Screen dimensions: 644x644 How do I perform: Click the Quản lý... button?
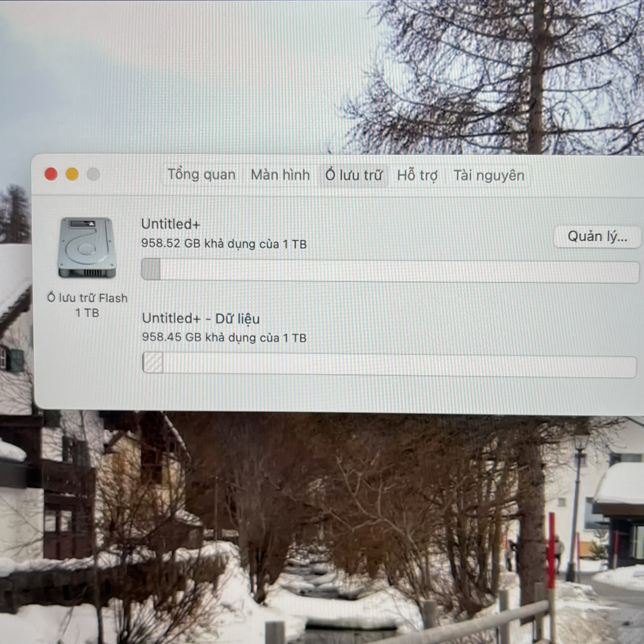coord(597,237)
